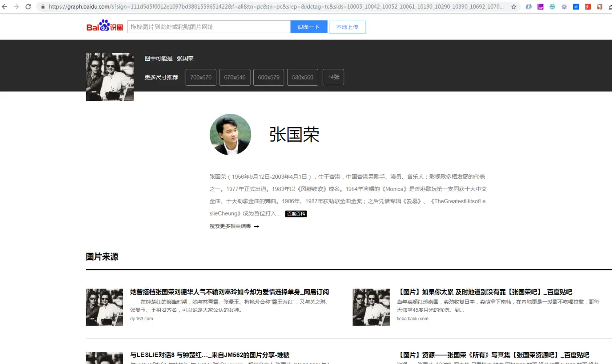Viewport: 612px width, 364px height.
Task: Open the Office extension icon
Action: point(599,7)
